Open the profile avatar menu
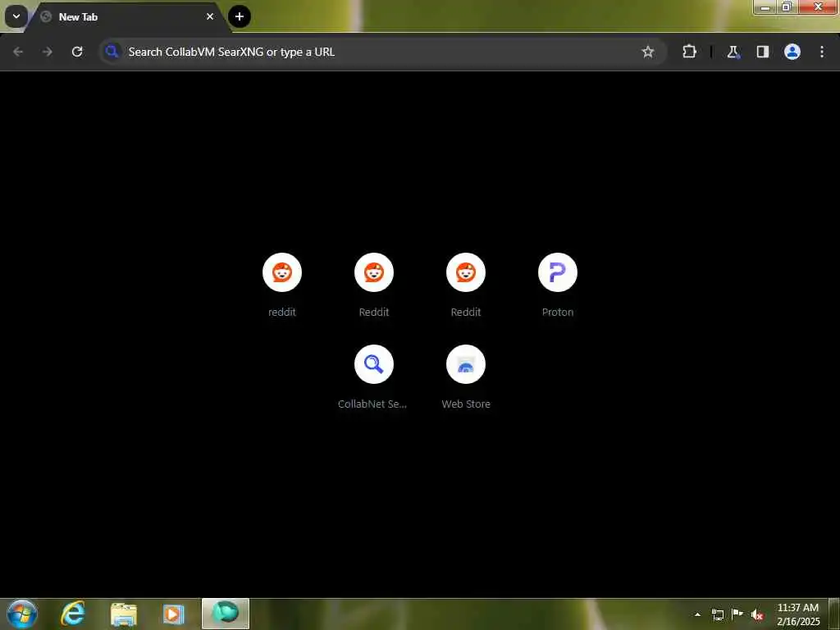The height and width of the screenshot is (630, 840). (792, 52)
